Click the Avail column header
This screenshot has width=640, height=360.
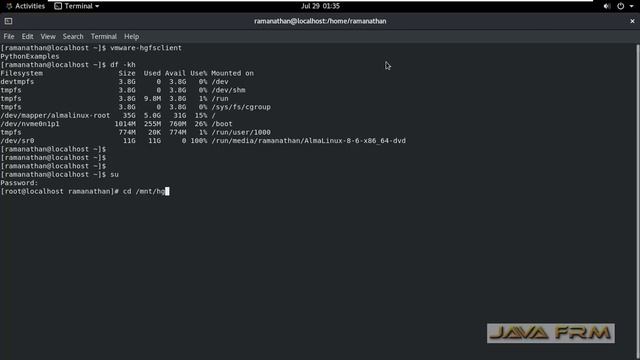click(x=176, y=73)
